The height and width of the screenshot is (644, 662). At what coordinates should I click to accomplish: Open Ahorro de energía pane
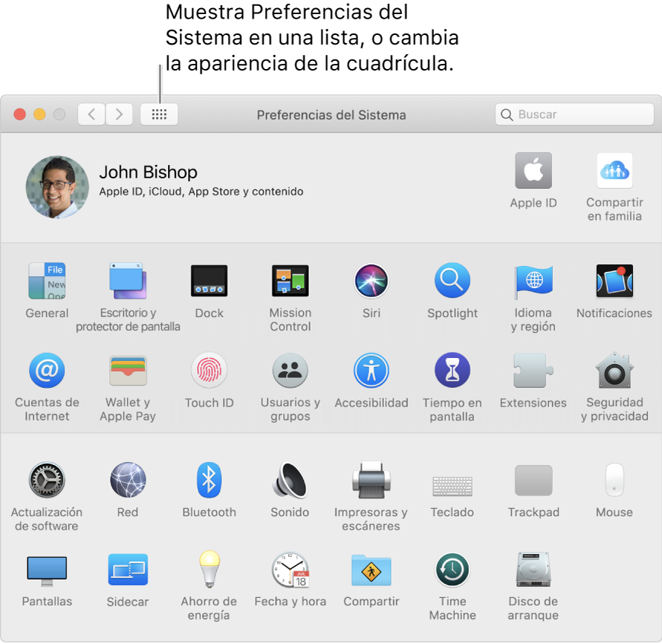[x=209, y=569]
